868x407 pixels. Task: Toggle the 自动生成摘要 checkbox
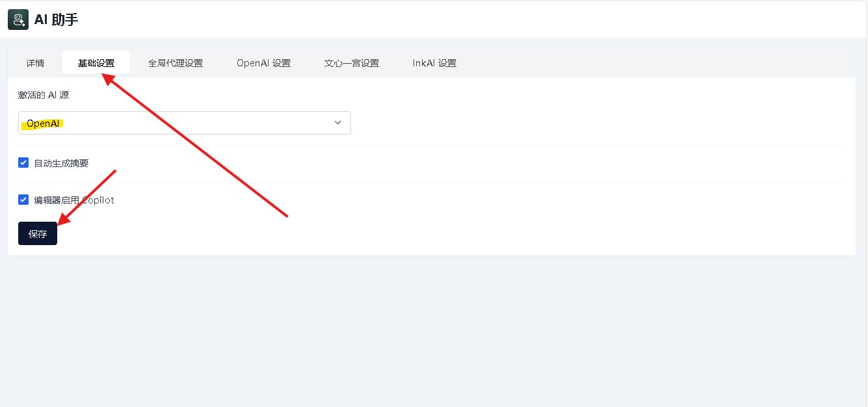pyautogui.click(x=23, y=163)
